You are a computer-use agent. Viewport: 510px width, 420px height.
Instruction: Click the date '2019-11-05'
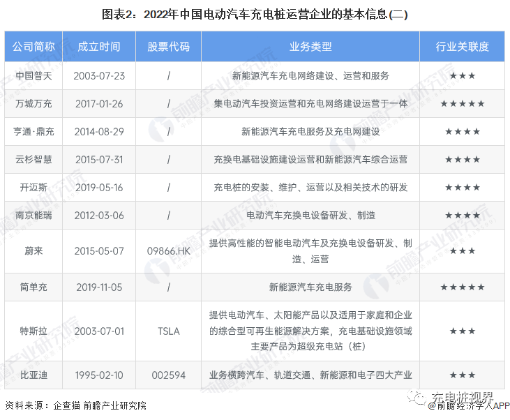pyautogui.click(x=99, y=287)
